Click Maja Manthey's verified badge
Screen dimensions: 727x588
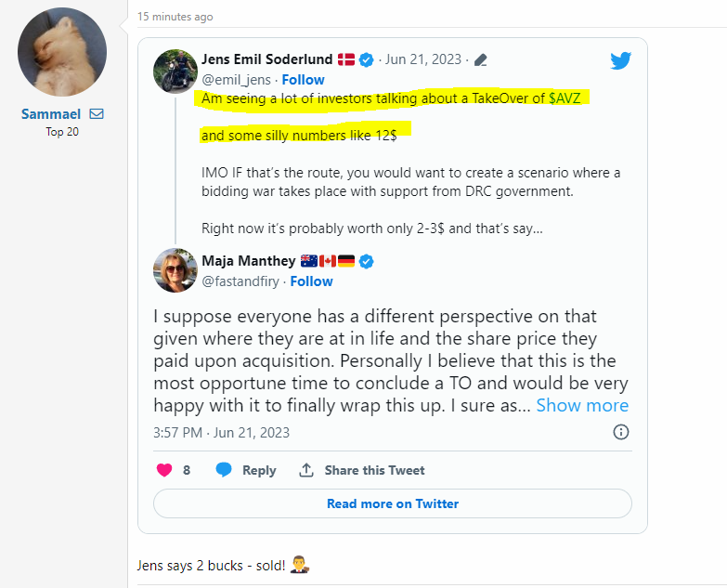367,262
